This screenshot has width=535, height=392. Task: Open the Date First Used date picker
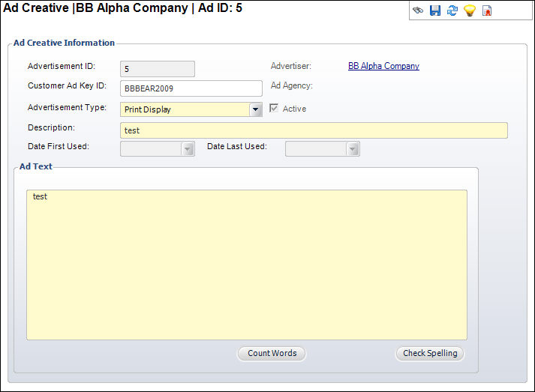(188, 149)
